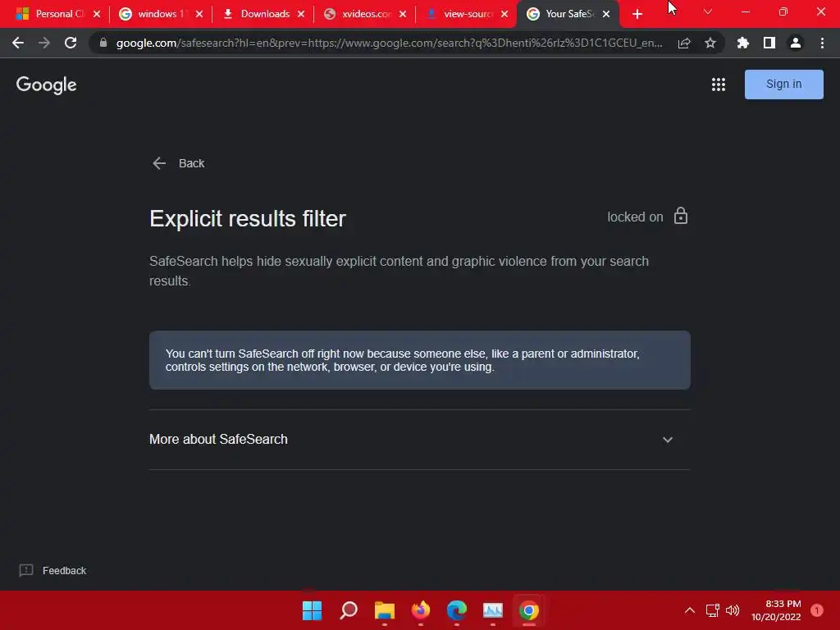Click the Sign in button
840x630 pixels.
[783, 84]
